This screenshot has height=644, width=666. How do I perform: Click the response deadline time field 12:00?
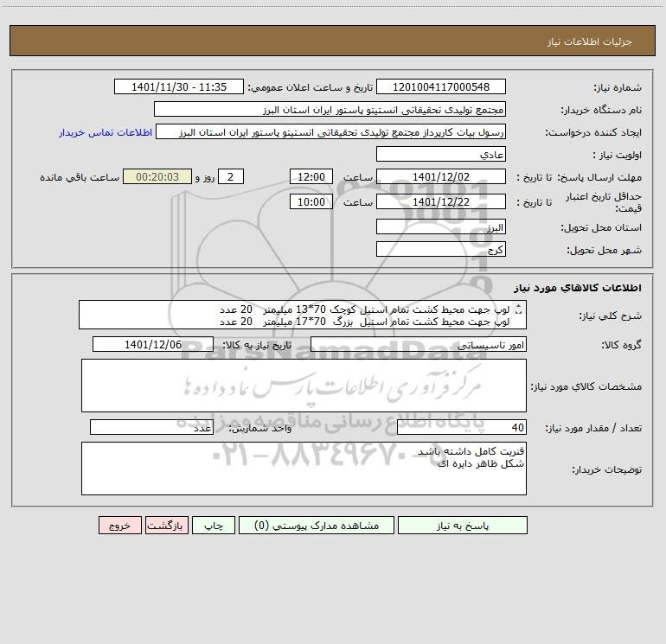pyautogui.click(x=311, y=176)
